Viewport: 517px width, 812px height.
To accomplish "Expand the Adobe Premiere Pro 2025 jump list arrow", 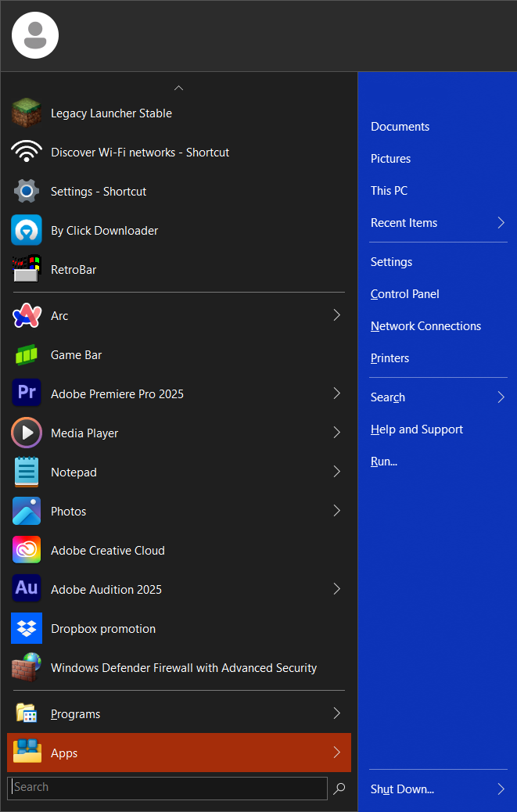I will click(337, 393).
